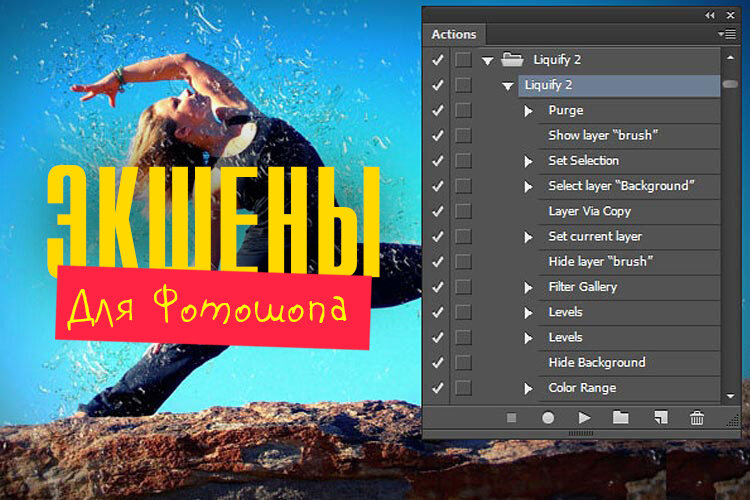The height and width of the screenshot is (500, 750).
Task: Toggle checkmark for Liquify 2 action
Action: click(437, 85)
